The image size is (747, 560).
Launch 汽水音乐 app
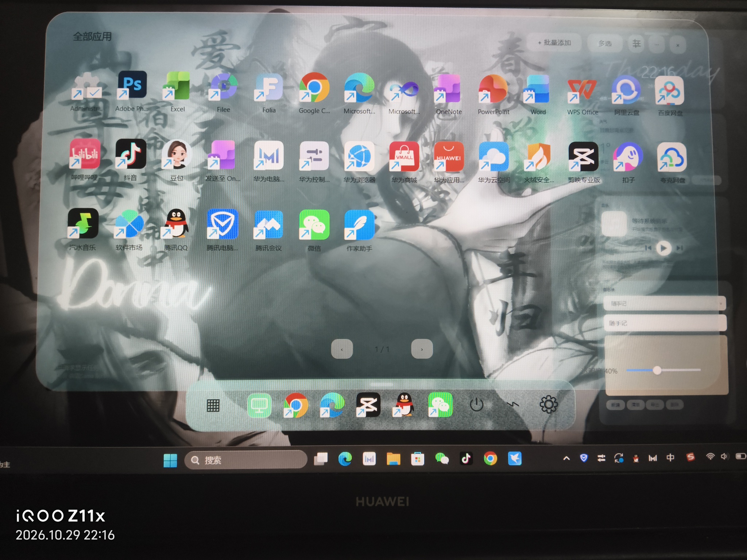point(83,223)
